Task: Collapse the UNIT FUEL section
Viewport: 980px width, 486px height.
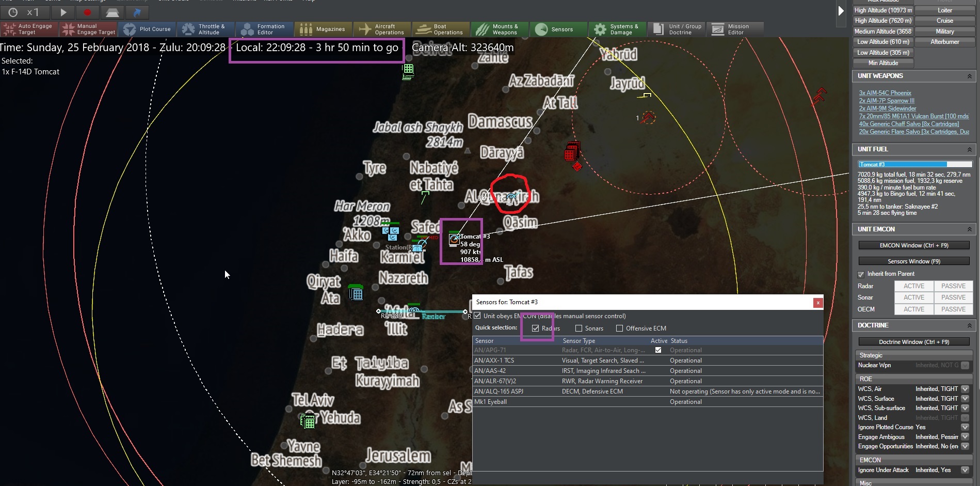Action: pos(969,149)
